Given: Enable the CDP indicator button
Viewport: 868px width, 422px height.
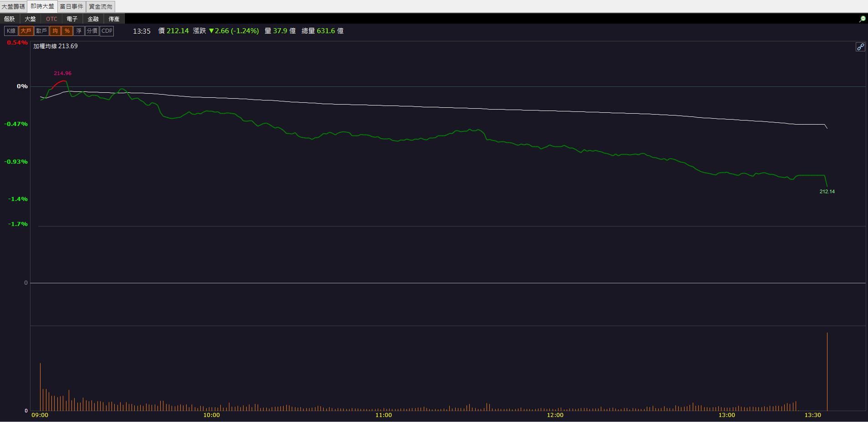Looking at the screenshot, I should [x=107, y=31].
